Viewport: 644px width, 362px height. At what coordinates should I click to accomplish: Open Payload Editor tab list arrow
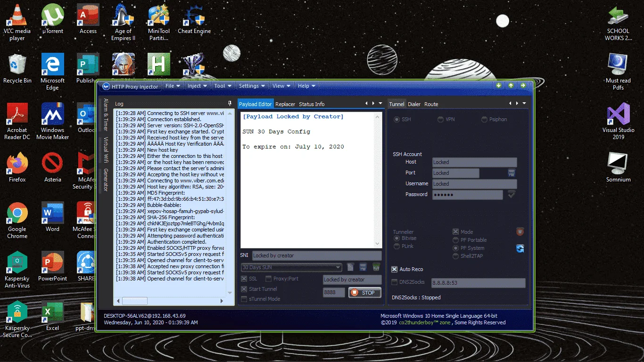(x=380, y=103)
